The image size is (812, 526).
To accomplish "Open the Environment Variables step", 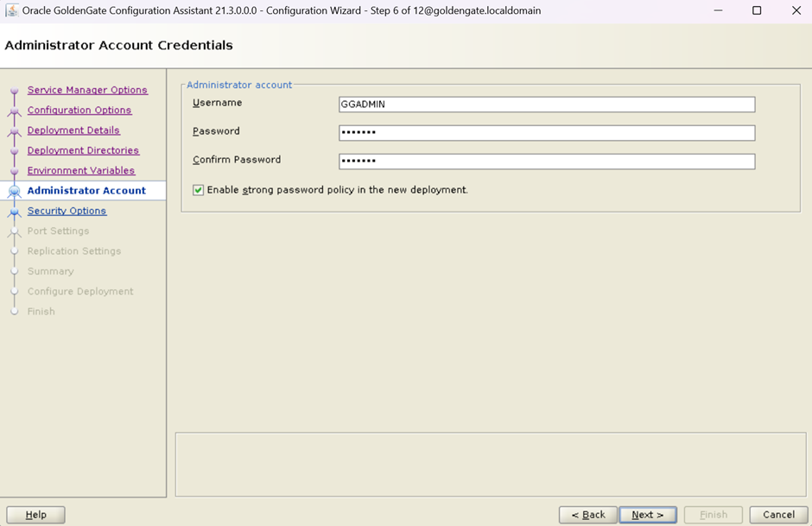I will tap(81, 171).
